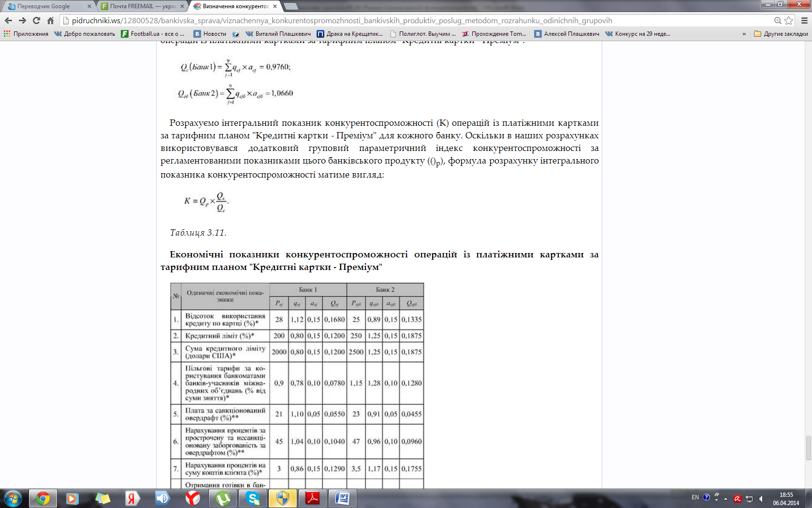
Task: Click the page vertical scrollbar thumb
Action: click(x=808, y=448)
